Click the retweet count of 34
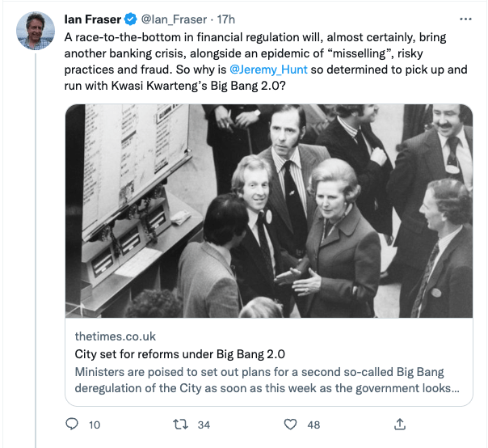Image resolution: width=488 pixels, height=448 pixels. [x=204, y=424]
